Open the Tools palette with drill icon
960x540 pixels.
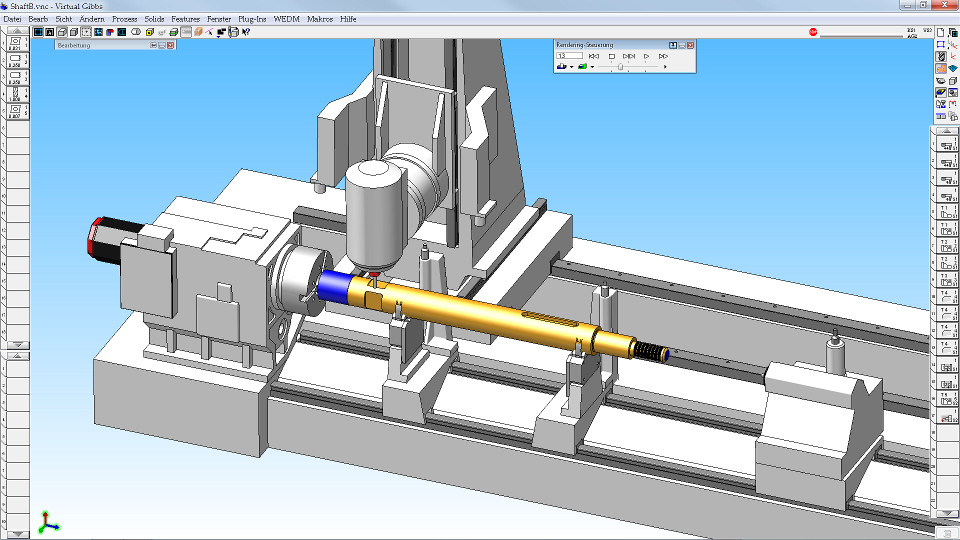tap(941, 56)
